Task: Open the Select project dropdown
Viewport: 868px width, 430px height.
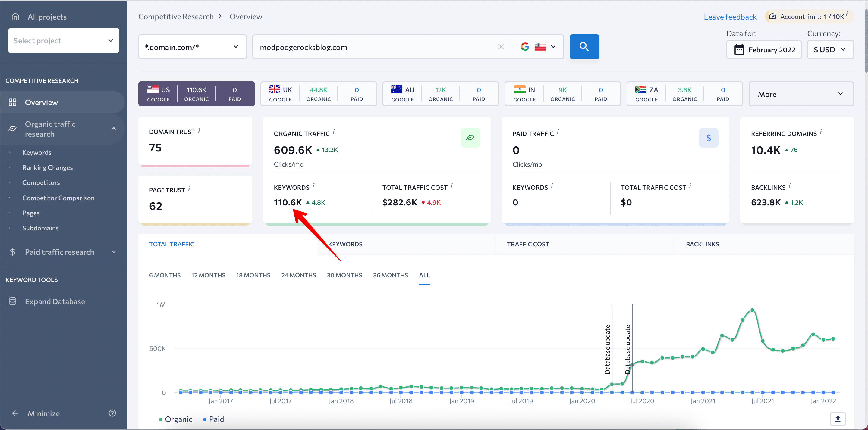Action: pyautogui.click(x=64, y=40)
